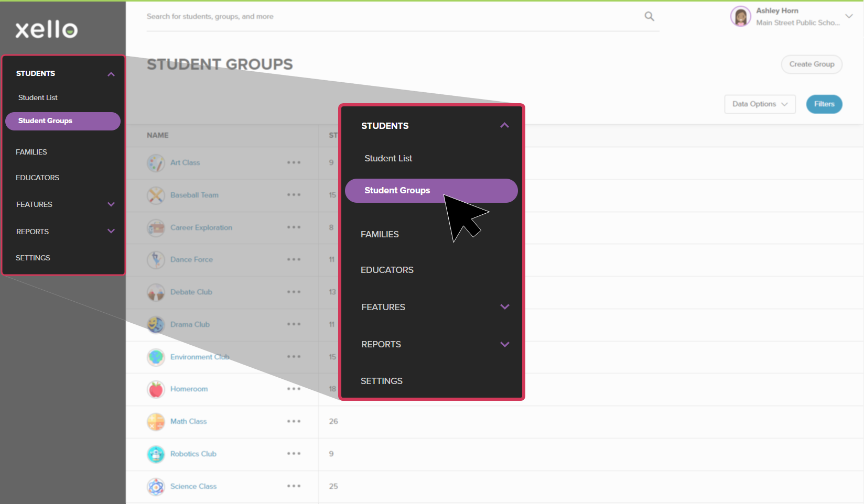Click the Debate Club group icon
Screen dimensions: 864x504
pos(156,292)
